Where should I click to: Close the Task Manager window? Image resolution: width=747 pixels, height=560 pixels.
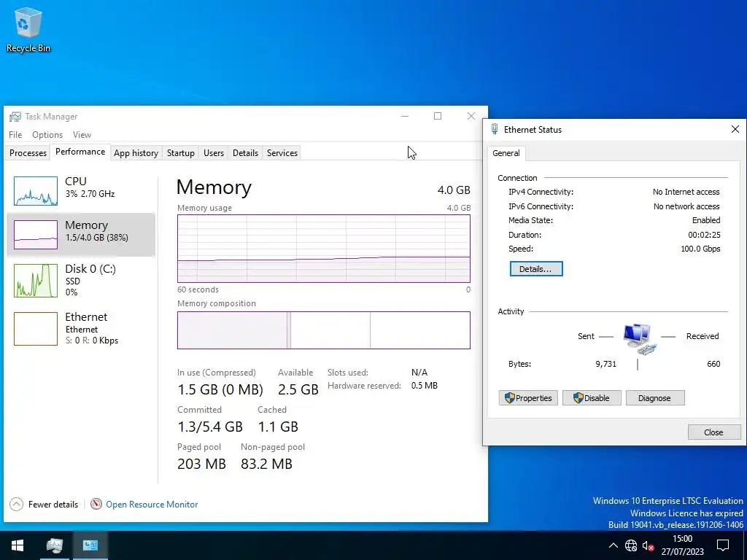[x=471, y=116]
